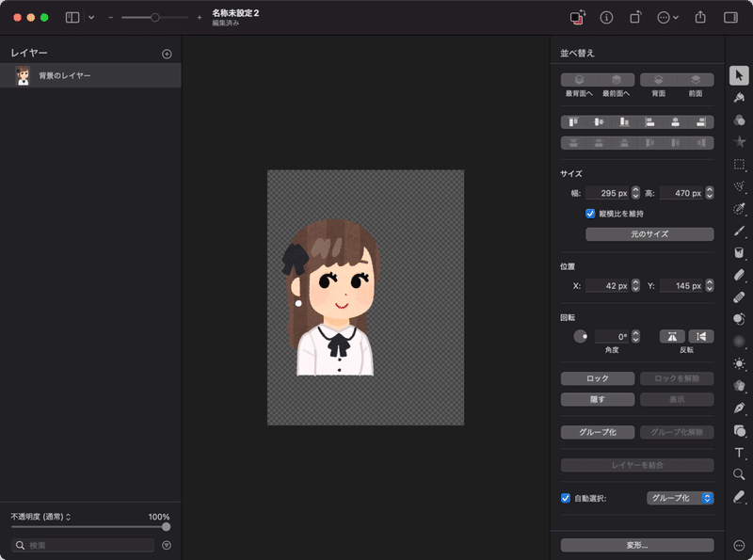Align layers to vertical centers
The image size is (753, 560).
point(599,122)
